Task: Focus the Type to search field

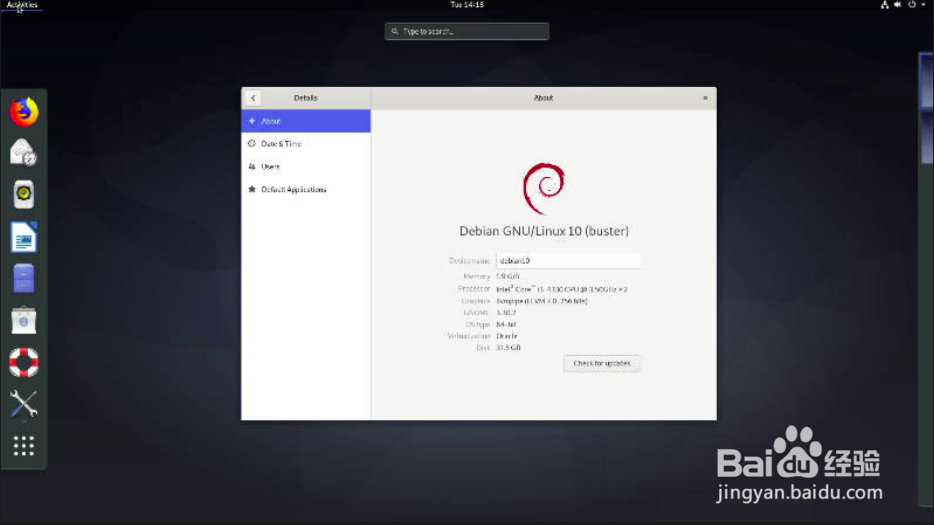Action: 467,31
